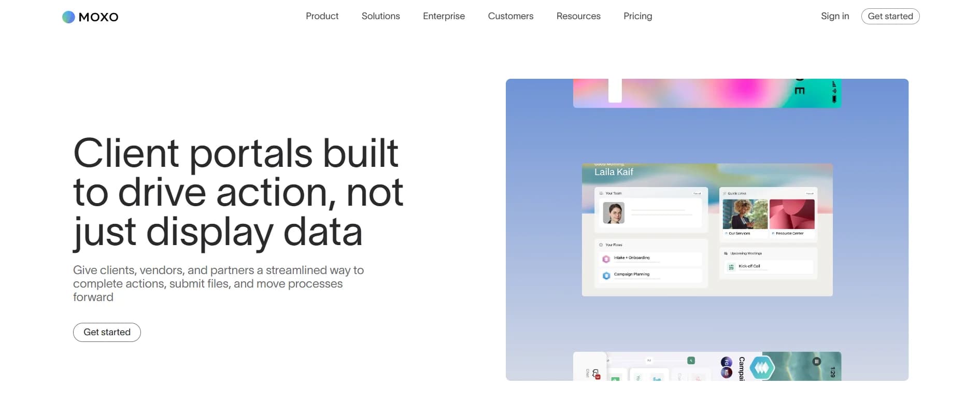Click the FG user avatar

[727, 362]
